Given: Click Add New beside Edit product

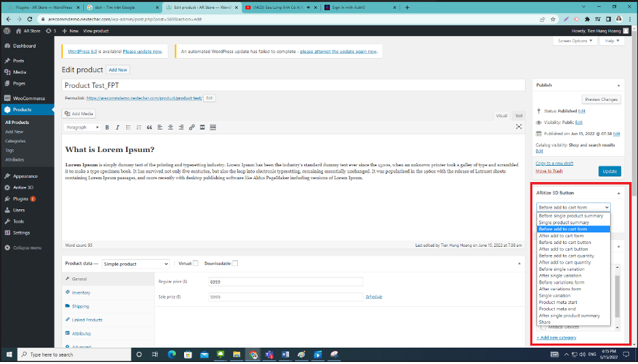Looking at the screenshot, I should [118, 70].
